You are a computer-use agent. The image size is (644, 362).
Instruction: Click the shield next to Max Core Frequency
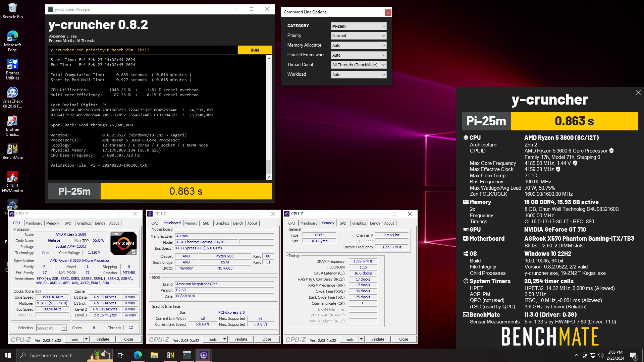[x=575, y=163]
